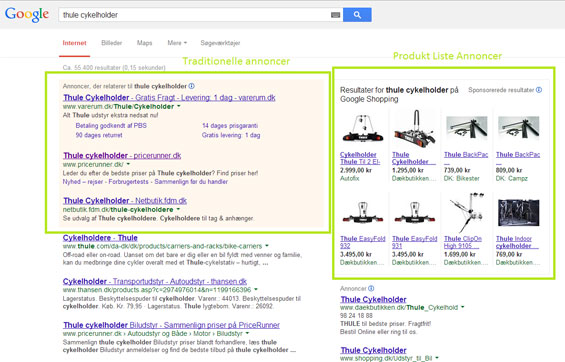Open the thansen.dk Cykelholder result
The height and width of the screenshot is (362, 565).
pyautogui.click(x=155, y=281)
